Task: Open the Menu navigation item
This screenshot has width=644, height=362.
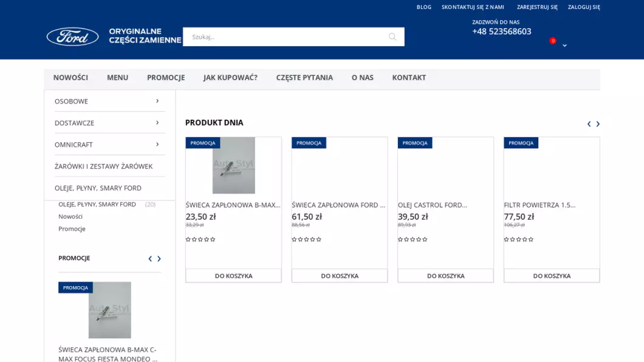Action: point(117,78)
